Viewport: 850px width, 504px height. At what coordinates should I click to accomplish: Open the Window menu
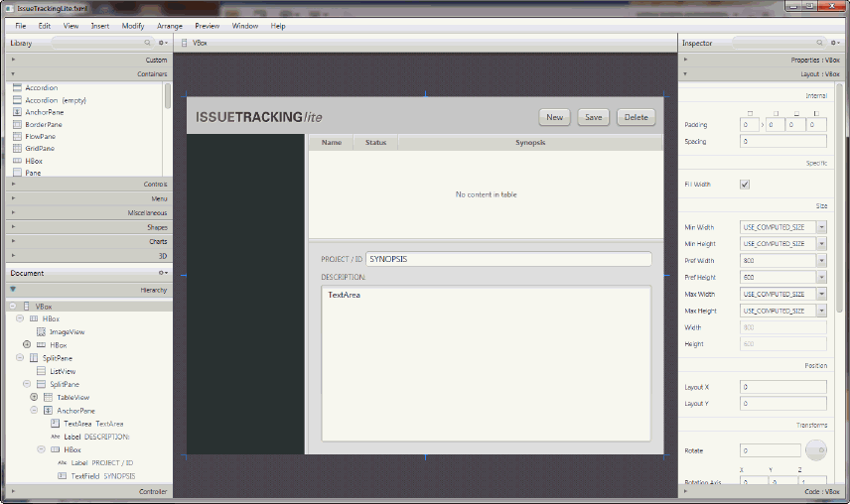click(245, 26)
